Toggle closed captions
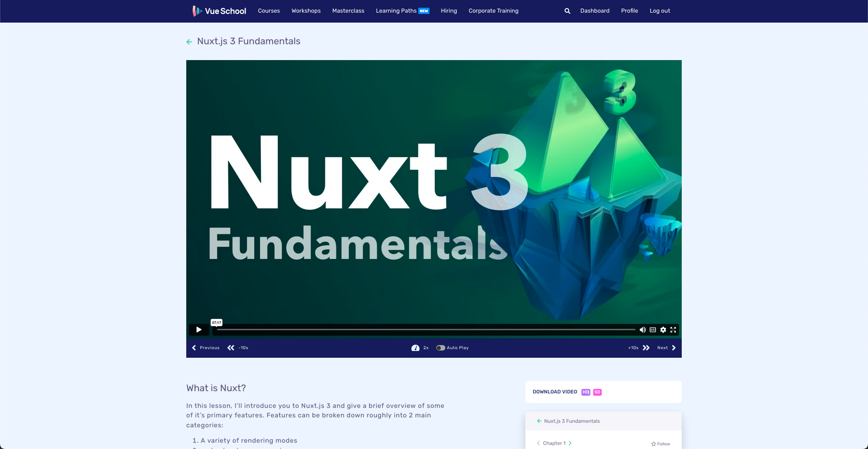This screenshot has width=868, height=449. click(x=653, y=330)
